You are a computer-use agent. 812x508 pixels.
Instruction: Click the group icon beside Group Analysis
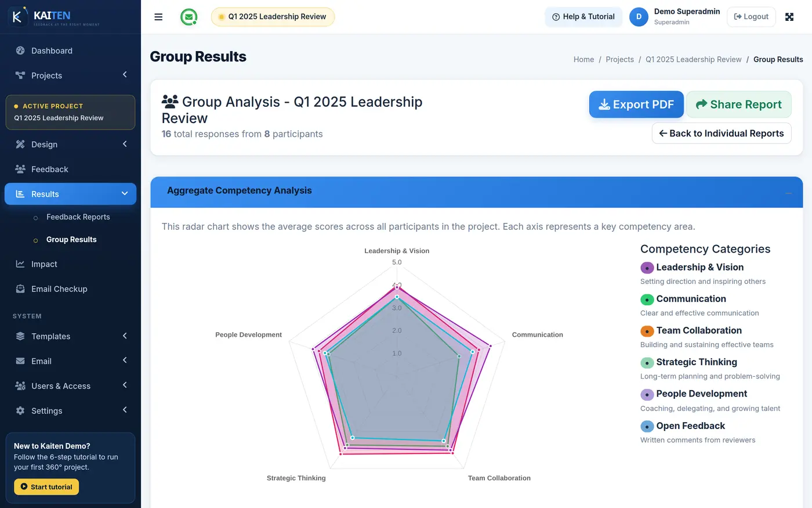click(170, 102)
